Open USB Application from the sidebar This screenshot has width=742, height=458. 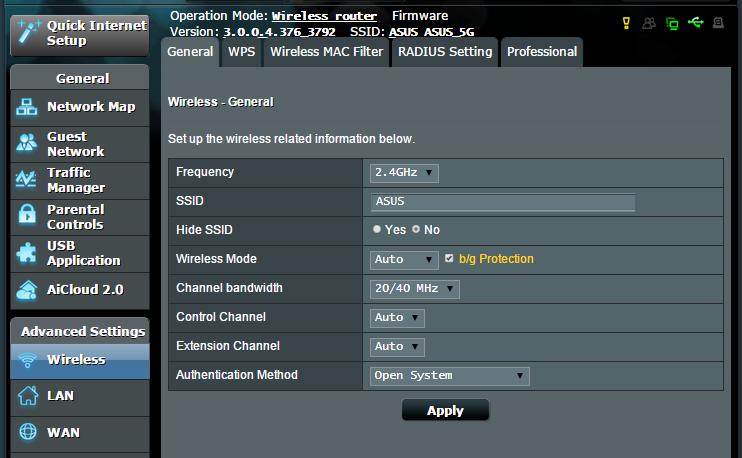pos(80,253)
